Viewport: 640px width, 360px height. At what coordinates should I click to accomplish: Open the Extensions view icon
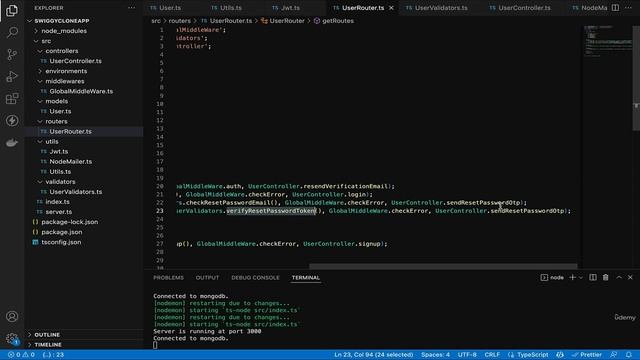click(12, 98)
